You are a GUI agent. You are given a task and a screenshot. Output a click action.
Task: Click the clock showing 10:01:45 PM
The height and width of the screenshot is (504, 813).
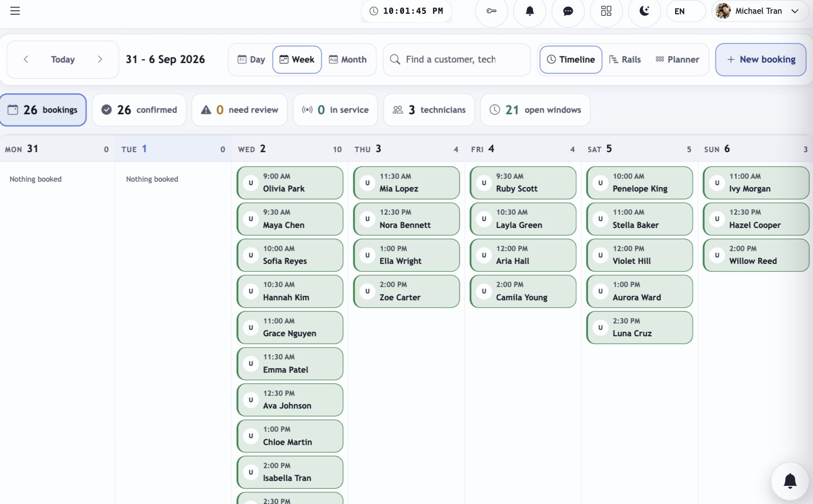[x=407, y=11]
